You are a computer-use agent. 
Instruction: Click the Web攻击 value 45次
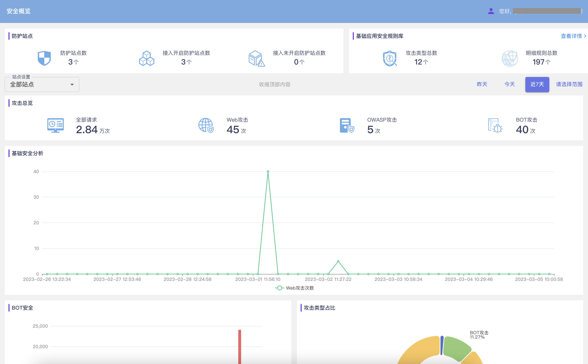click(x=236, y=129)
